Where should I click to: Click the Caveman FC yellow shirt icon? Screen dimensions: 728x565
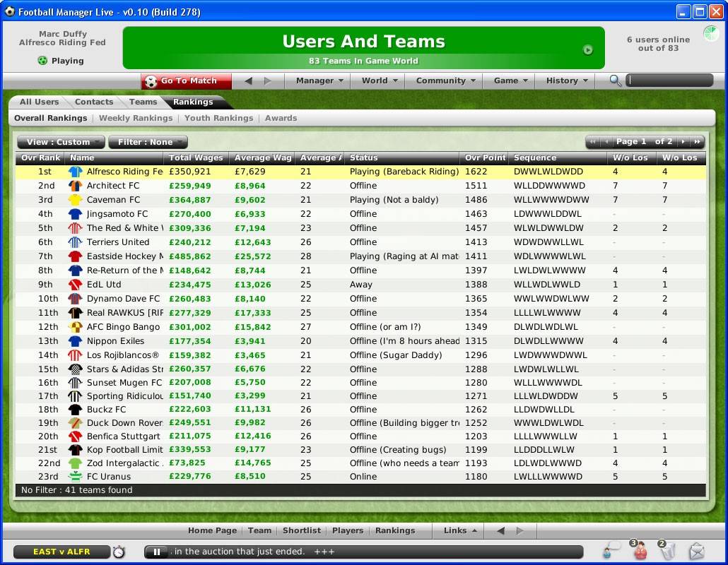pyautogui.click(x=75, y=200)
